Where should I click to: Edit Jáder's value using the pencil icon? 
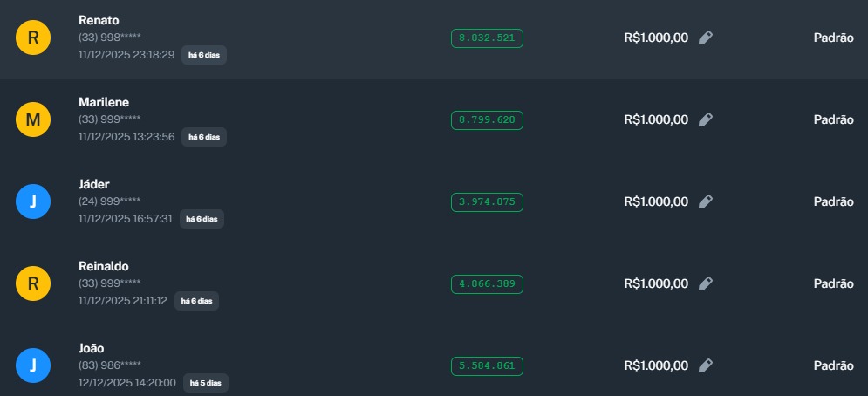(706, 201)
